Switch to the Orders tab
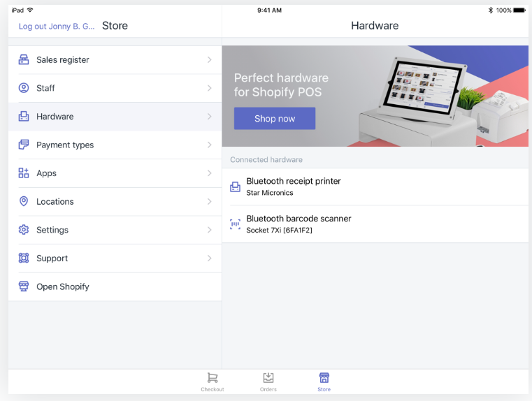The height and width of the screenshot is (401, 532). (268, 381)
